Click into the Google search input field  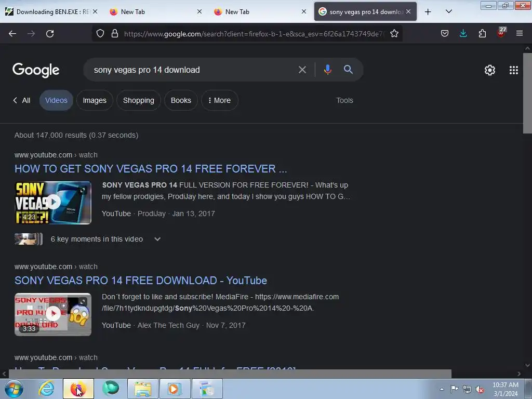tap(193, 70)
